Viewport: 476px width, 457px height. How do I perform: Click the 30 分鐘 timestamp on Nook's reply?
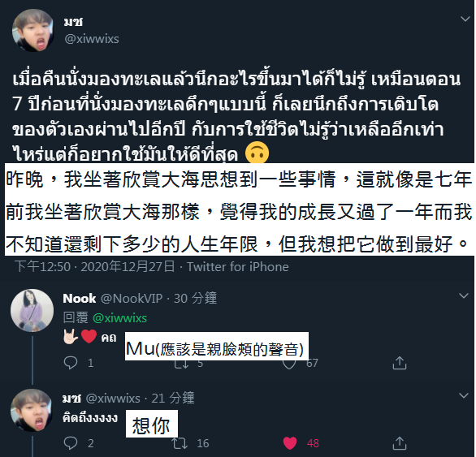(x=195, y=298)
